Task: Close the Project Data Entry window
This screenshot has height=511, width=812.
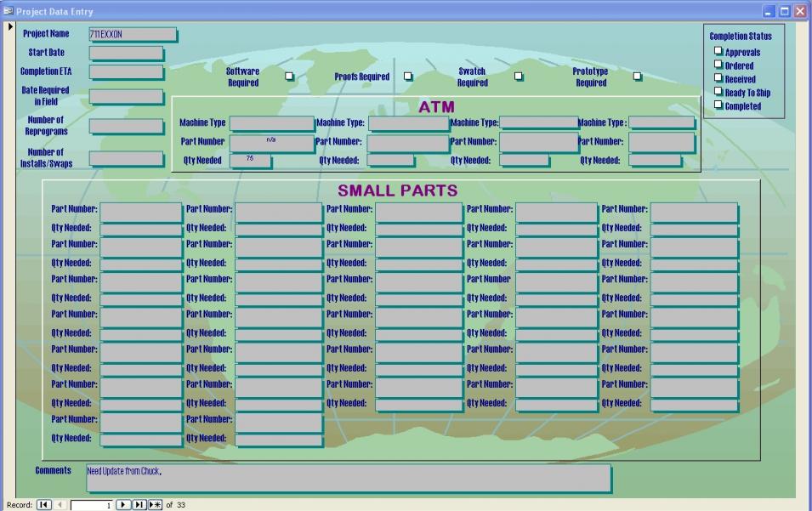Action: (801, 11)
